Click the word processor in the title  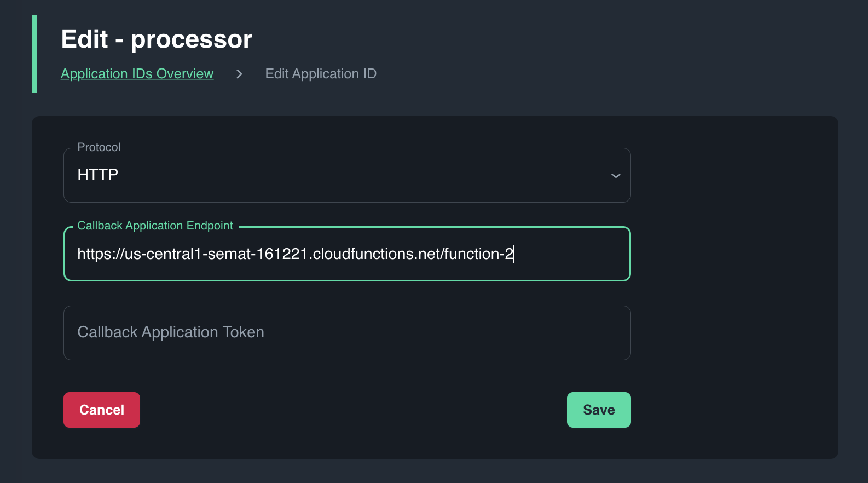[x=192, y=39]
